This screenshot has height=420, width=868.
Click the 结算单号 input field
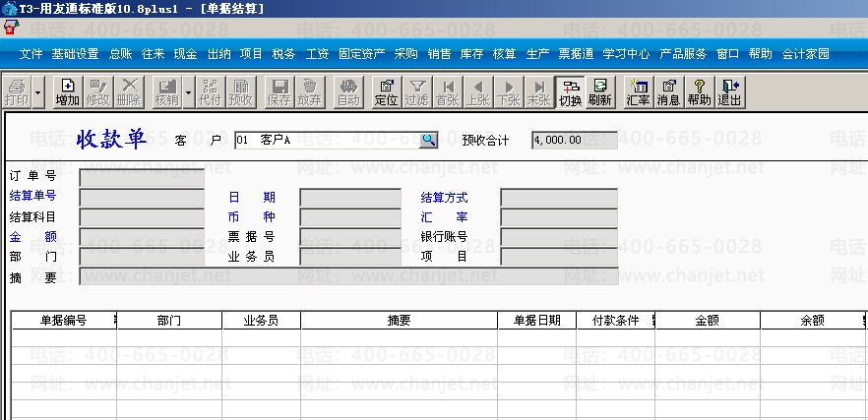pyautogui.click(x=142, y=197)
